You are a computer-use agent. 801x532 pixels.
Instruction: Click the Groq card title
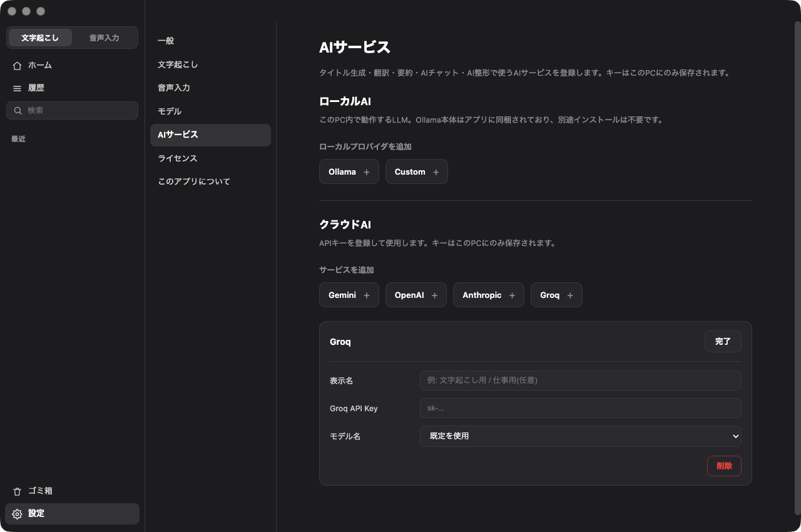coord(340,342)
